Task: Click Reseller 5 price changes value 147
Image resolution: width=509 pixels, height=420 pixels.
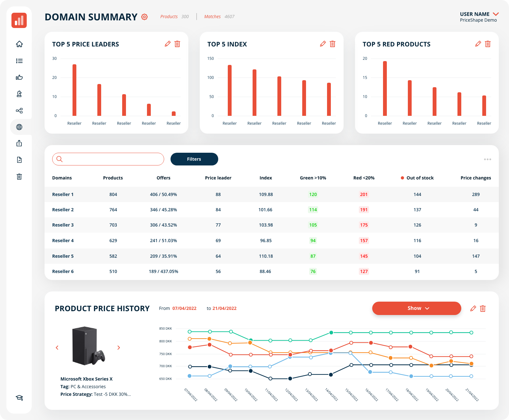Action: pos(476,256)
